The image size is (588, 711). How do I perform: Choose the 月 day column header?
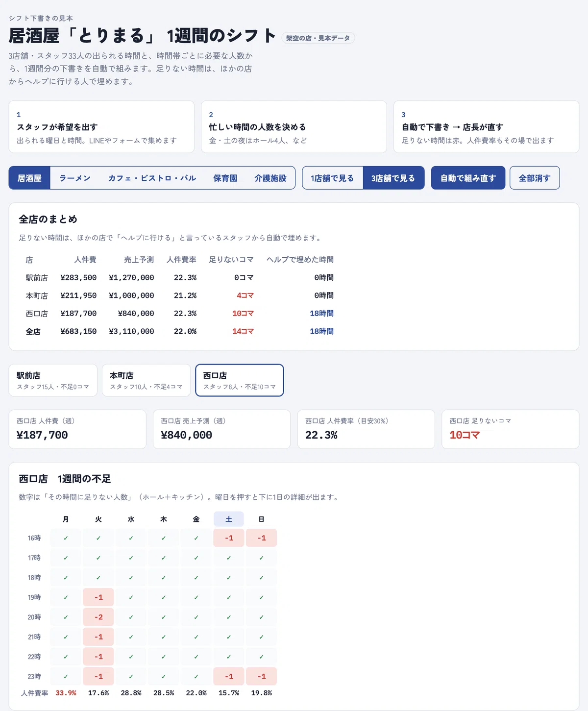(66, 519)
